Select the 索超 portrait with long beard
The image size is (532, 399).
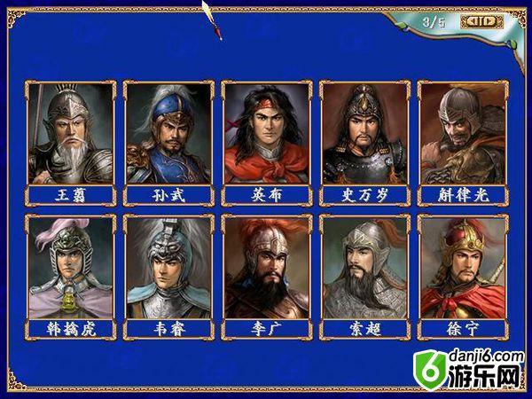tap(364, 268)
